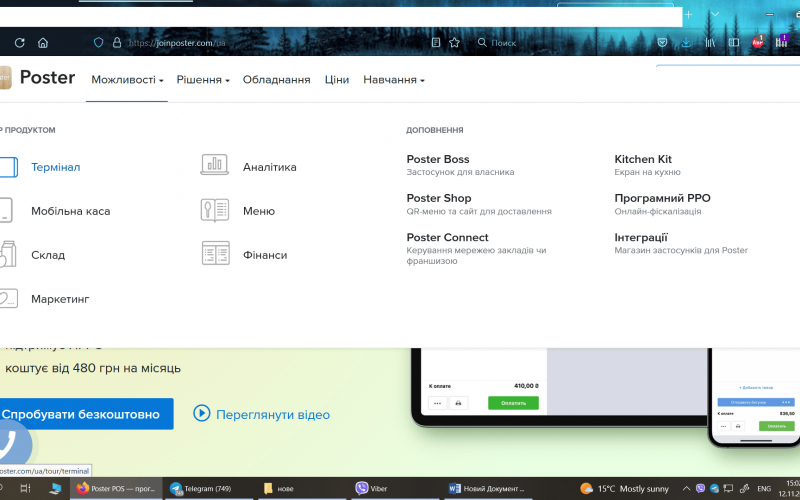The height and width of the screenshot is (500, 800).
Task: Open the tracking protection shield icon
Action: [98, 42]
